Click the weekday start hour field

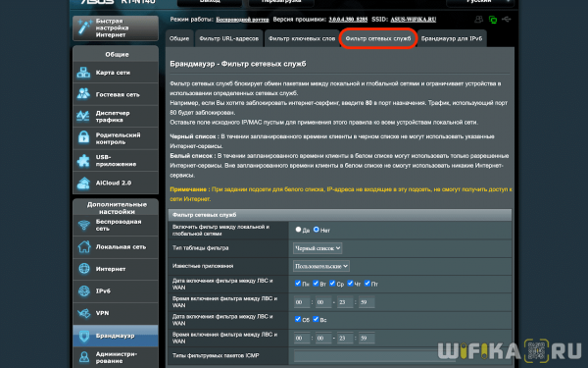[302, 302]
